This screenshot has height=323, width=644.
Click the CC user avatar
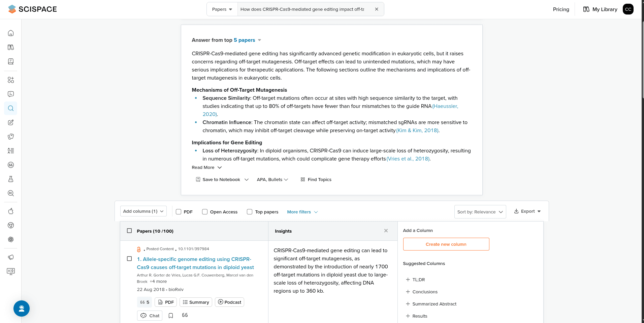coord(628,9)
